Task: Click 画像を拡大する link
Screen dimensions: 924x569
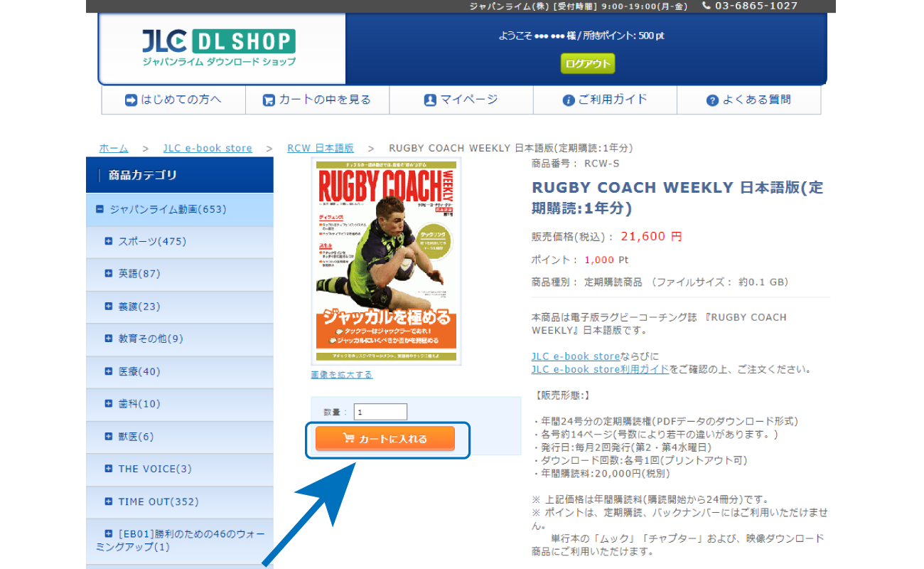Action: click(x=341, y=375)
